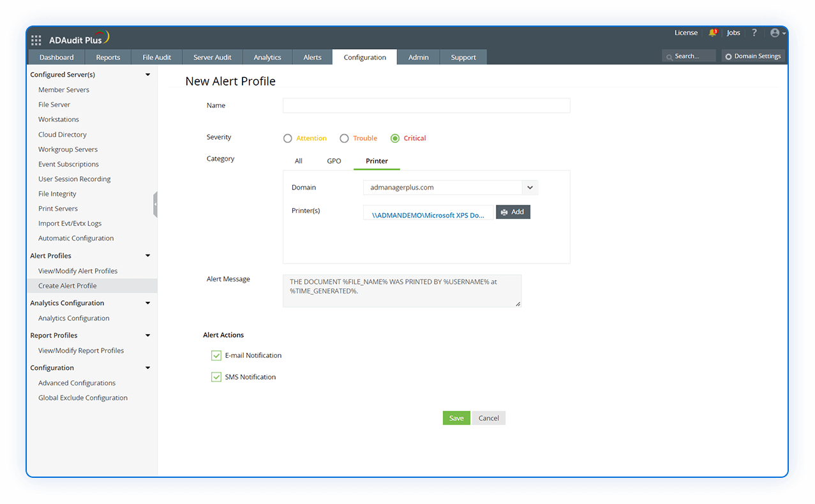Image resolution: width=815 pixels, height=504 pixels.
Task: Click the Add printer button
Action: pos(513,212)
